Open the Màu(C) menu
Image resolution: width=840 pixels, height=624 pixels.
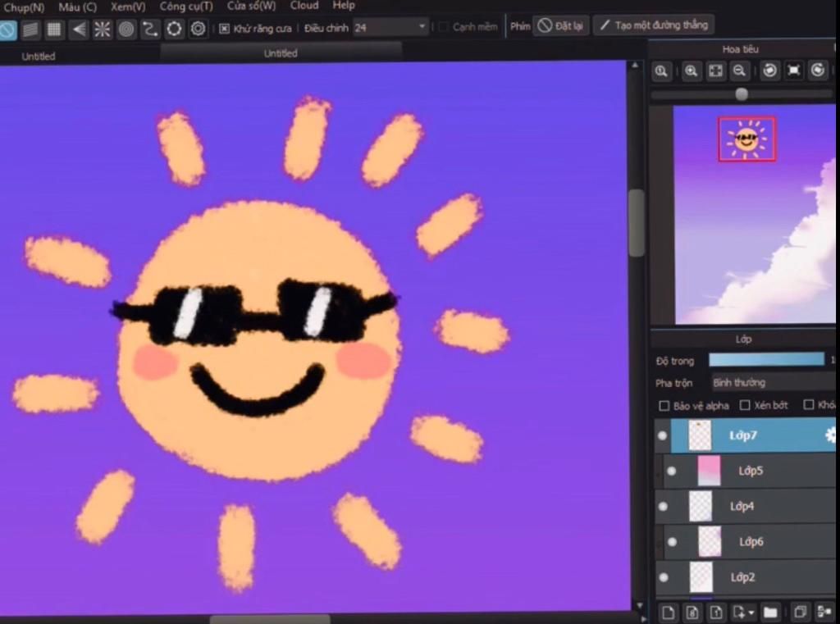coord(78,7)
